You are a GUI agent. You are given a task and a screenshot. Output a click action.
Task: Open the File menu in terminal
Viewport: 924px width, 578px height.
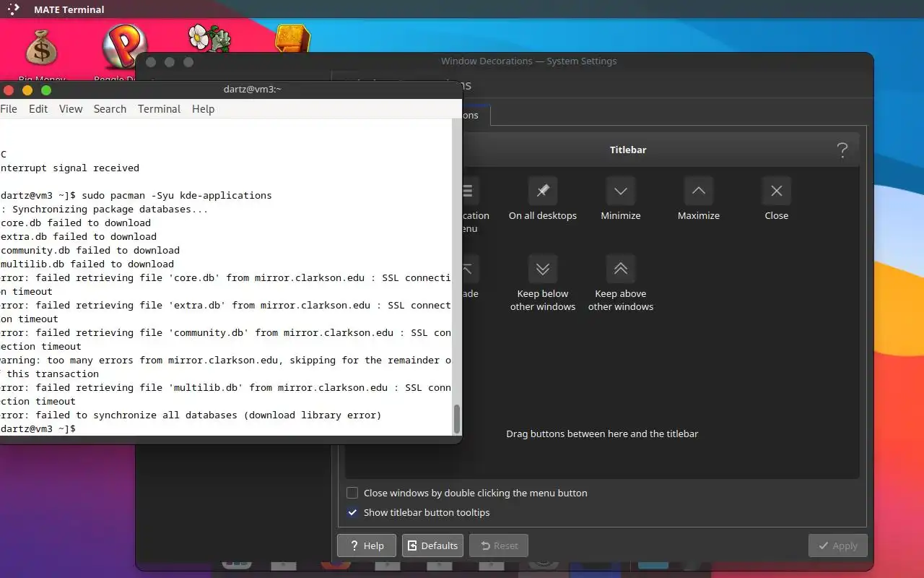9,109
